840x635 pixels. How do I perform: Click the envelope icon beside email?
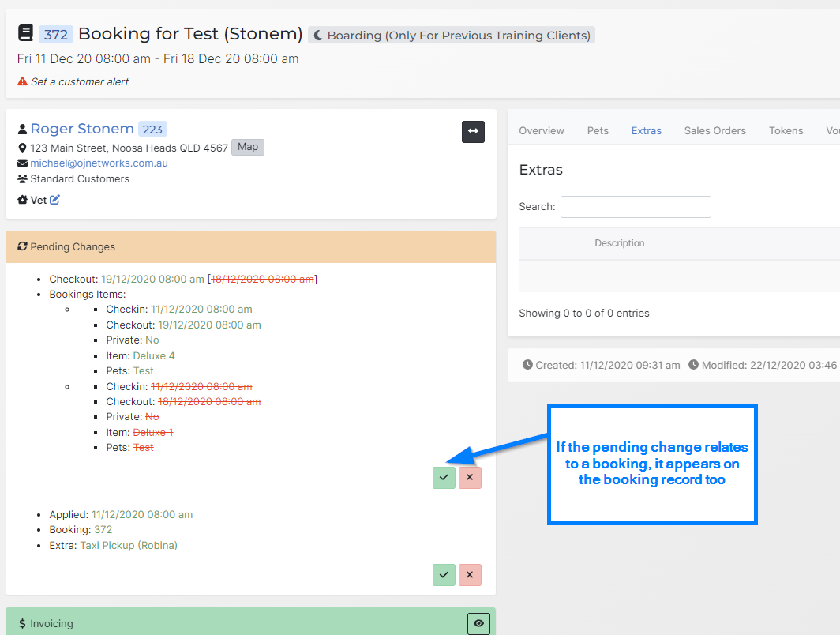tap(22, 163)
